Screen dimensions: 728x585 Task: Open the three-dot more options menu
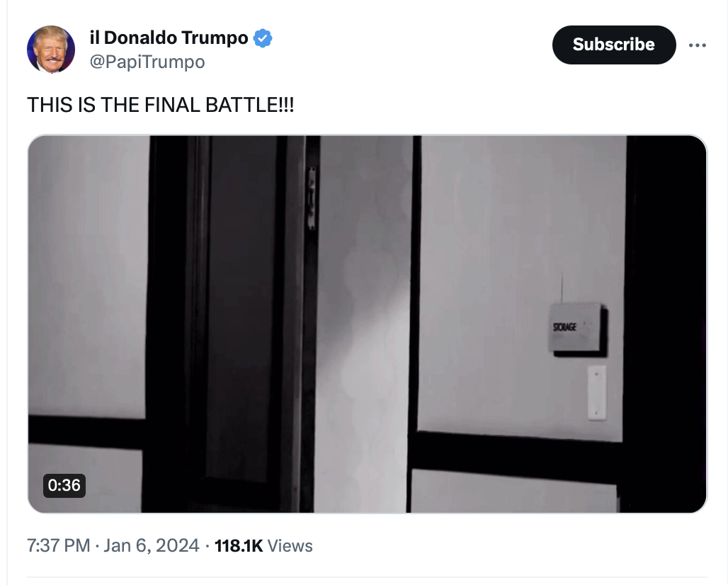[x=698, y=45]
